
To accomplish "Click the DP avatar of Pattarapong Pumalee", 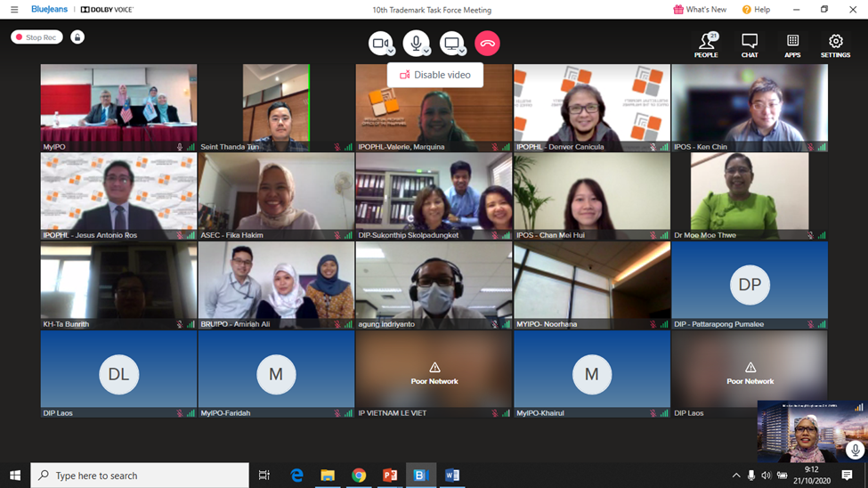I will click(750, 285).
